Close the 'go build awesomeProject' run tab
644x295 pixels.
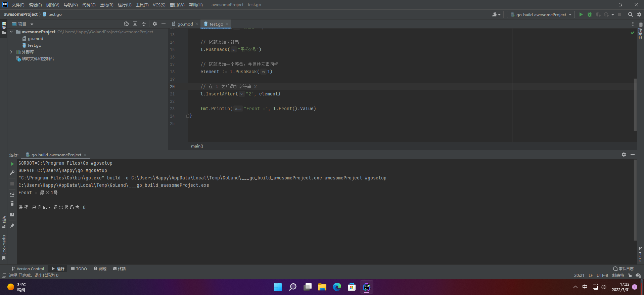(85, 155)
